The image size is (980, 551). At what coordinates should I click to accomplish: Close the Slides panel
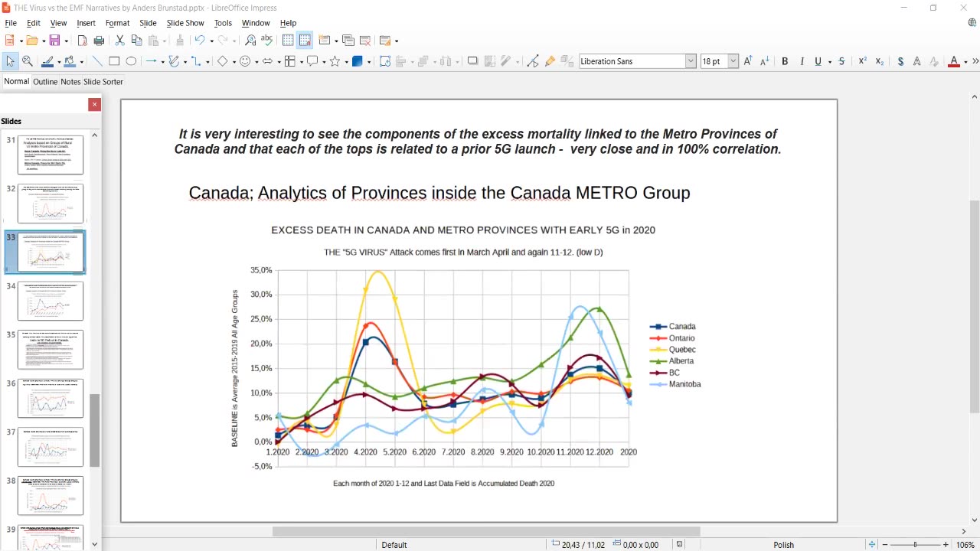(x=94, y=105)
